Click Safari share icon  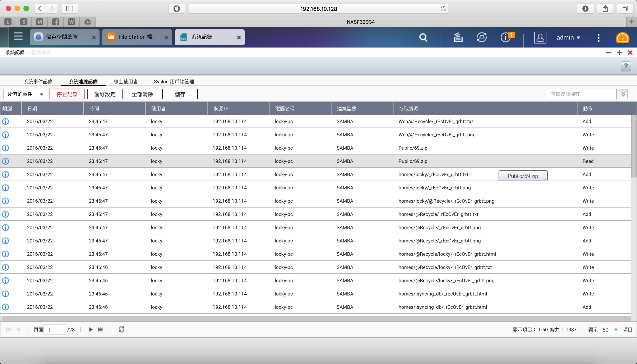[605, 8]
